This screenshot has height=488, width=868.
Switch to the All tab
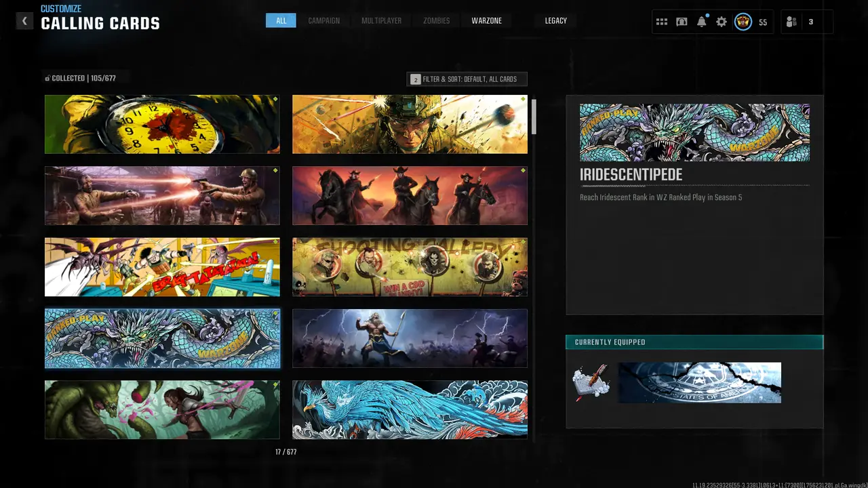pos(281,21)
